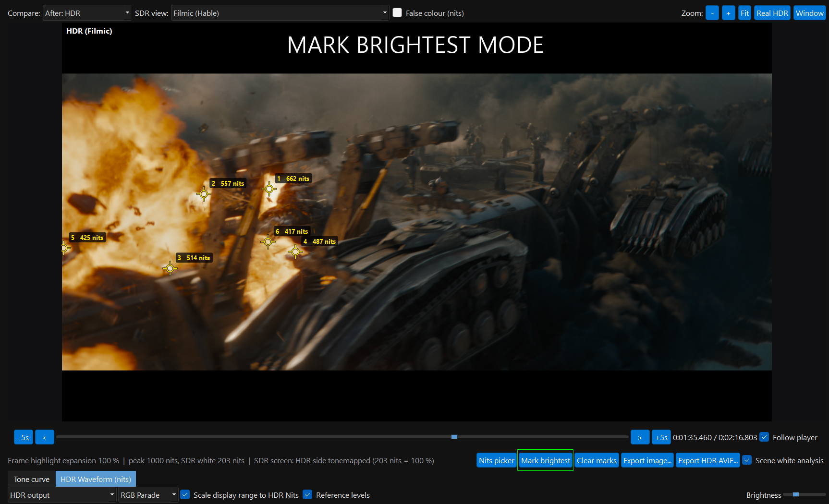Click the HDR (Filmic) overlay label
Viewport: 829px width, 504px height.
pyautogui.click(x=89, y=31)
